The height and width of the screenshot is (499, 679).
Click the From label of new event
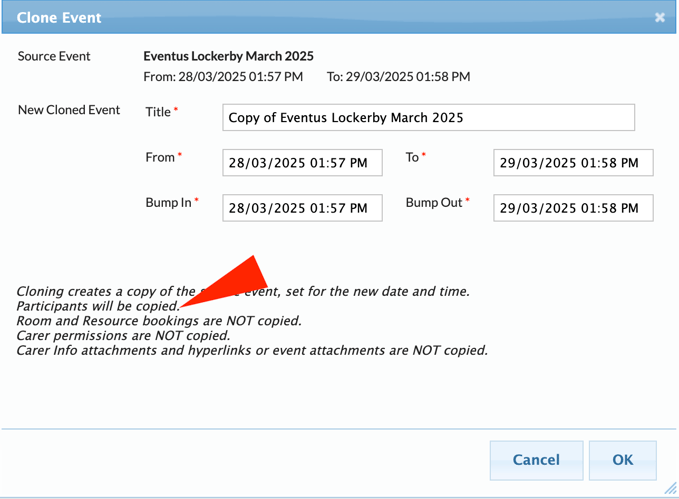(160, 157)
